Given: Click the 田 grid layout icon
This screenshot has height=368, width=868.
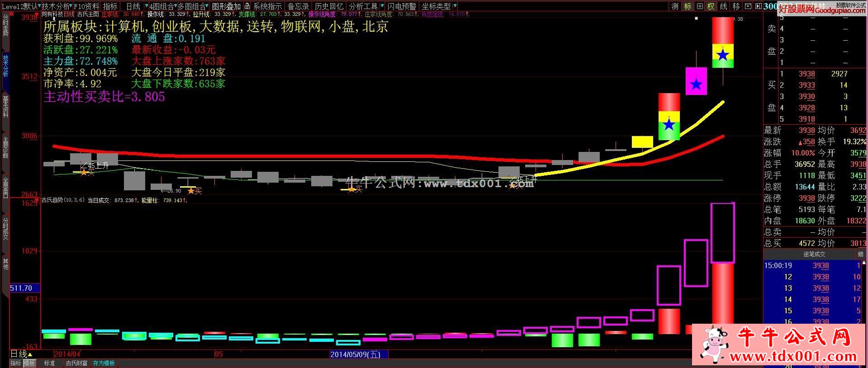Looking at the screenshot, I should point(700,6).
